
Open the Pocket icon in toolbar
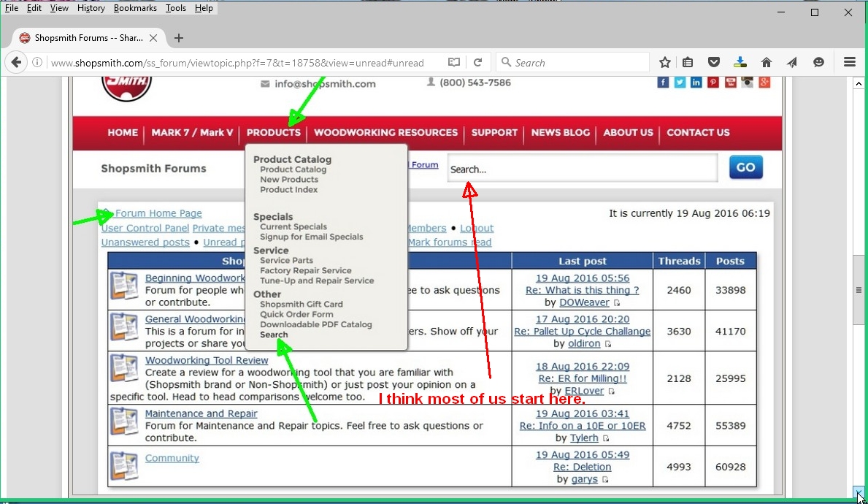tap(714, 63)
